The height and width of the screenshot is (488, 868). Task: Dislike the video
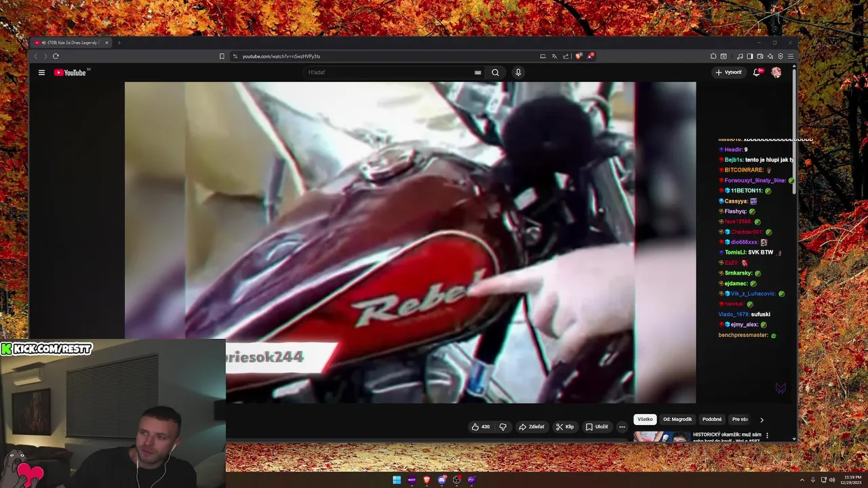point(502,427)
